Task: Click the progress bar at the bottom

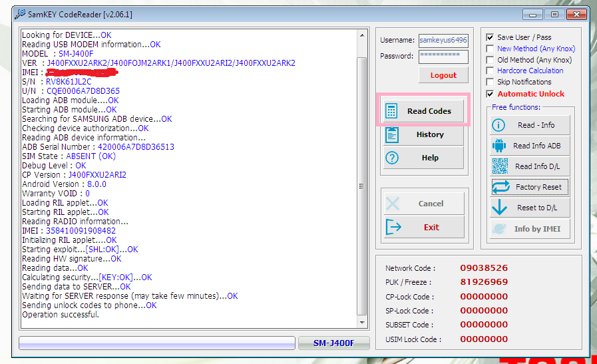Action: tap(157, 343)
